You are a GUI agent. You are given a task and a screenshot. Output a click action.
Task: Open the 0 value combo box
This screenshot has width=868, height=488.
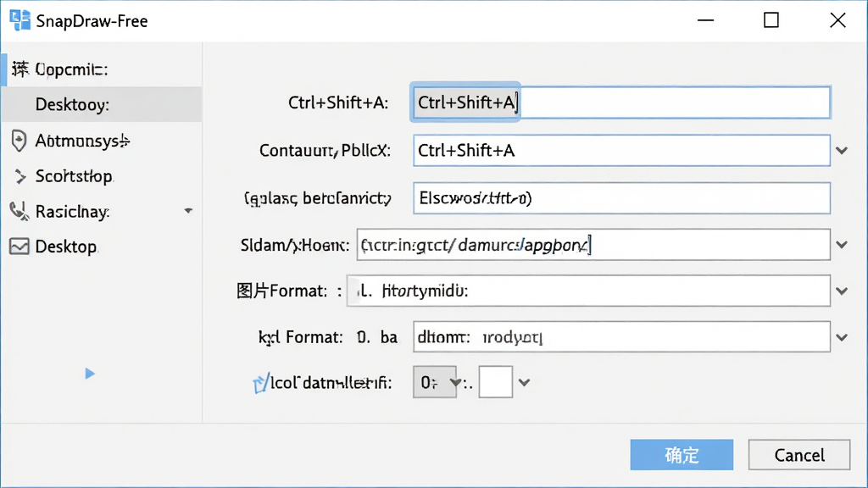pos(435,382)
